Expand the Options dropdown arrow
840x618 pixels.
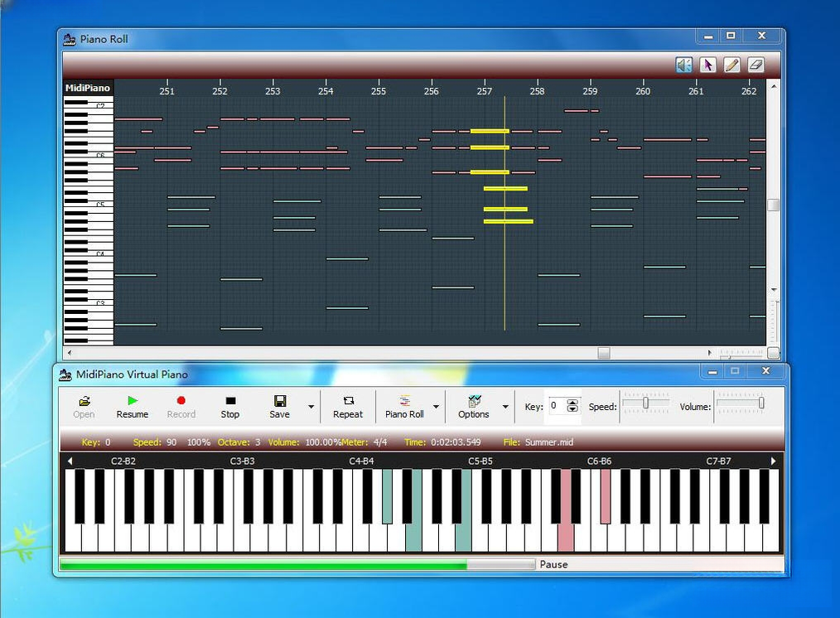(505, 407)
